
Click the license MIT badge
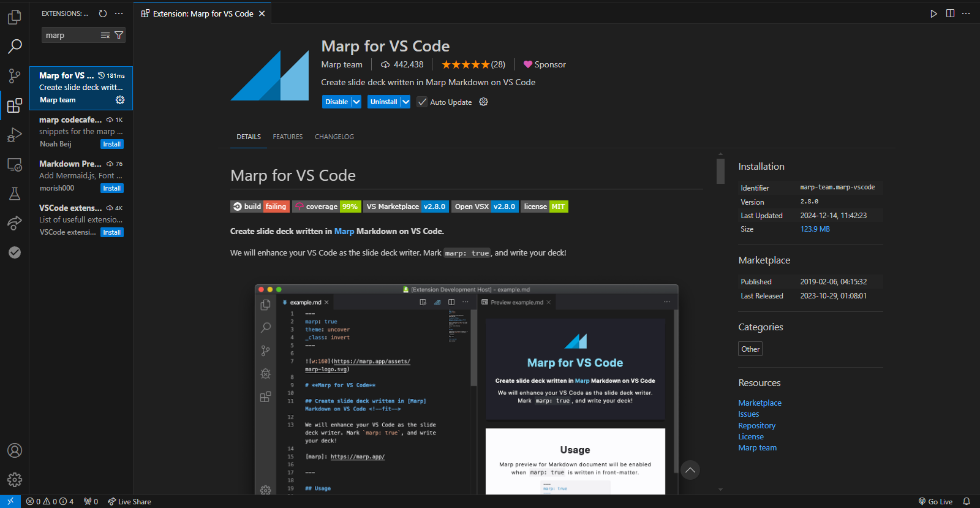[x=545, y=207]
